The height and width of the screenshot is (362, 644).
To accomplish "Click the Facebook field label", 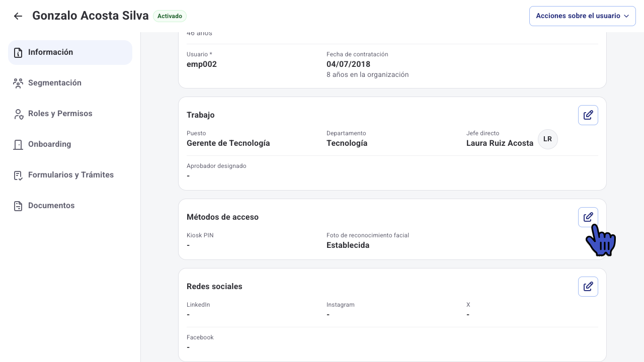I will pyautogui.click(x=200, y=337).
